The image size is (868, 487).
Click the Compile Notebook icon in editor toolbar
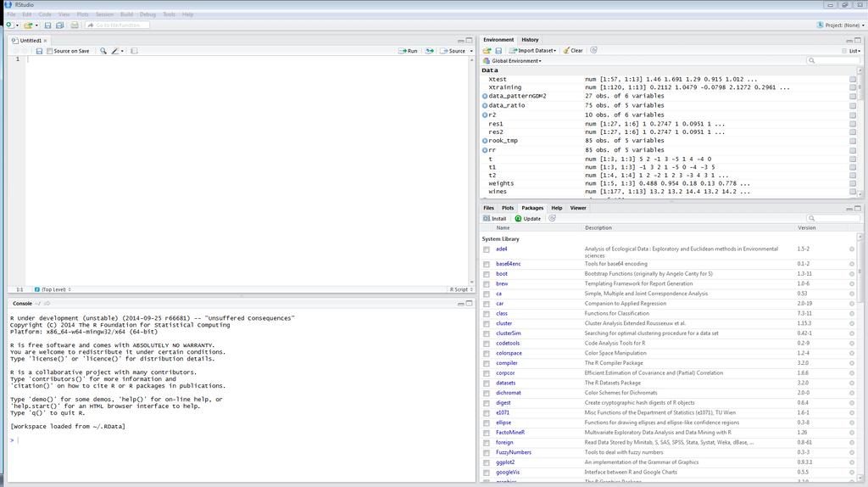click(x=134, y=51)
